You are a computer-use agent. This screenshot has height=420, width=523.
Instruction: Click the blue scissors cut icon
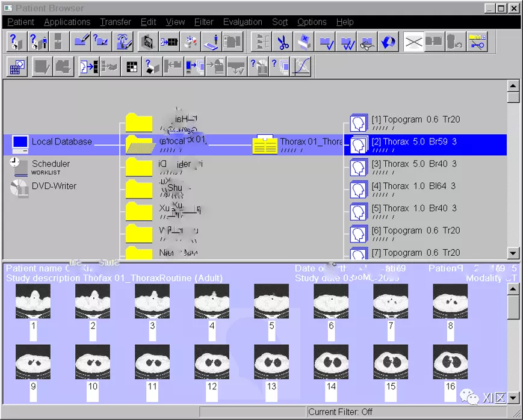283,42
